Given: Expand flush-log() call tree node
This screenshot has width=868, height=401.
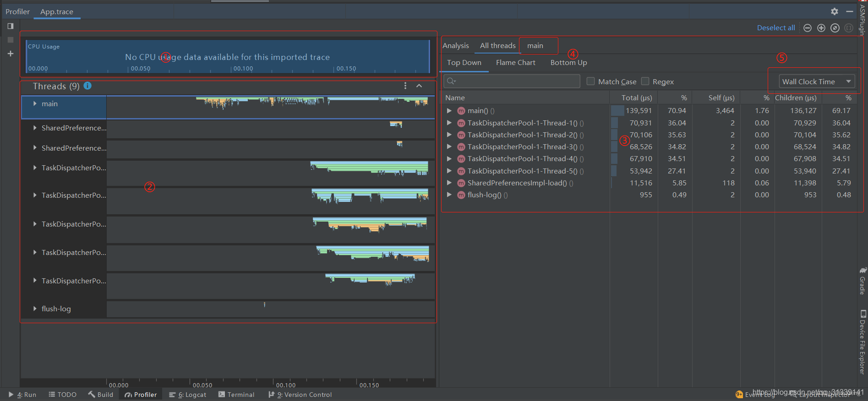Looking at the screenshot, I should pos(449,195).
